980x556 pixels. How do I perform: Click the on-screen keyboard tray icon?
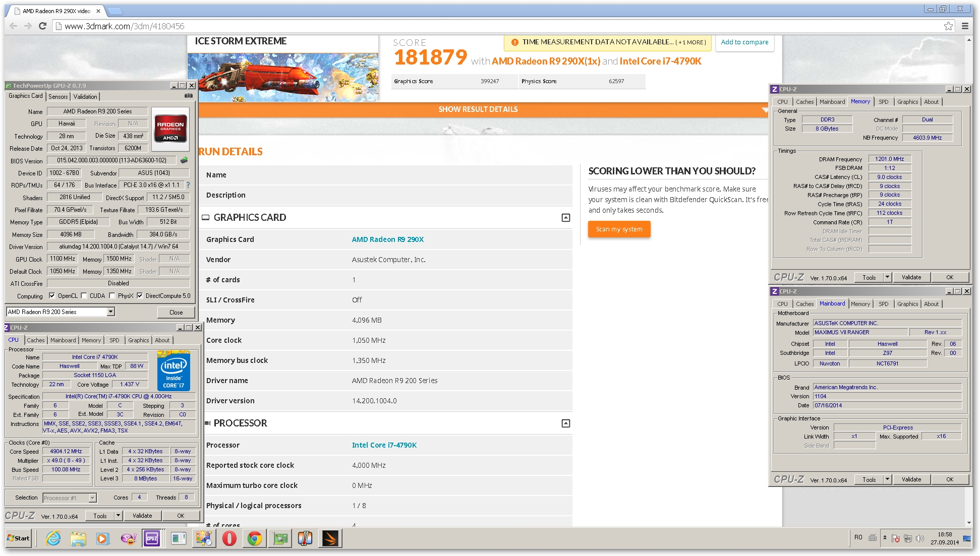point(873,538)
